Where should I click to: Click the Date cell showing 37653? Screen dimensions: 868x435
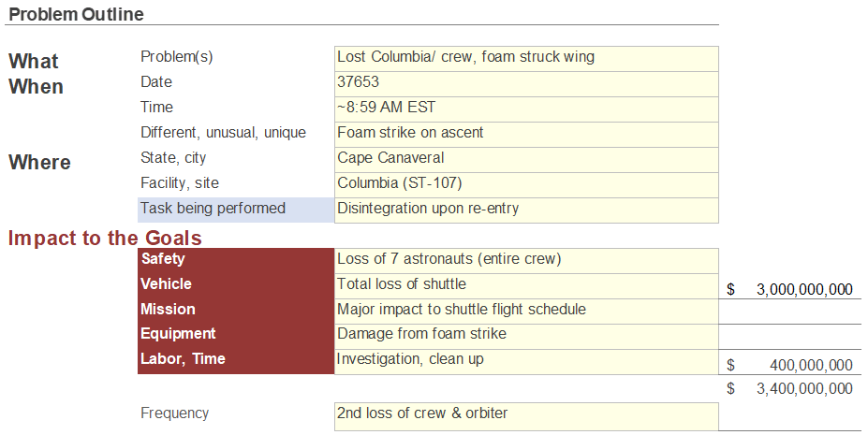[x=526, y=84]
